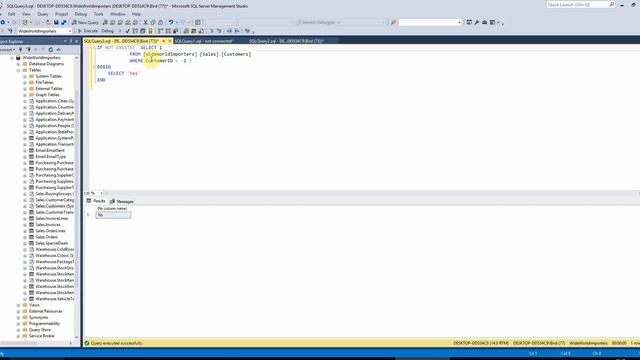
Task: Expand the Sales.Orders table node
Action: (x=25, y=237)
